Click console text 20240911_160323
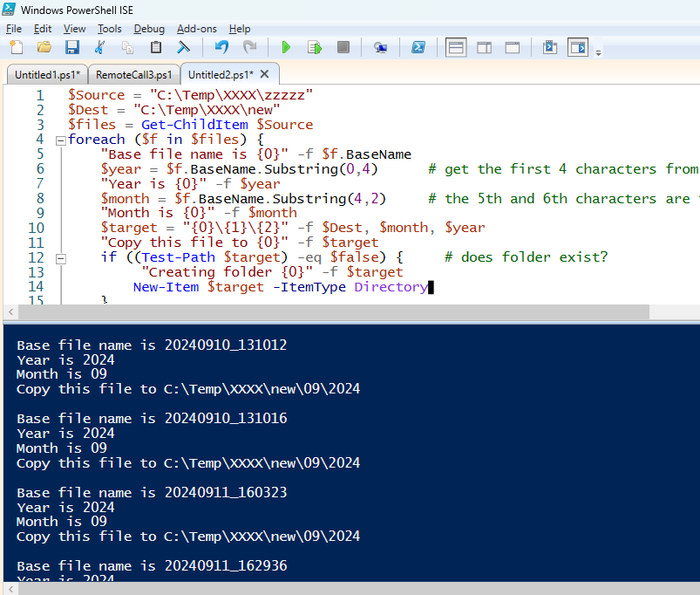The width and height of the screenshot is (700, 595). click(x=226, y=493)
